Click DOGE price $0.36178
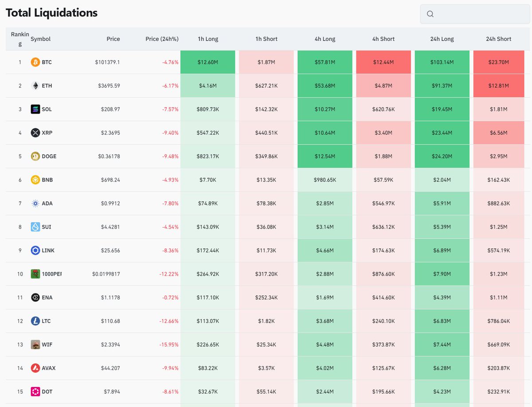 (x=109, y=156)
